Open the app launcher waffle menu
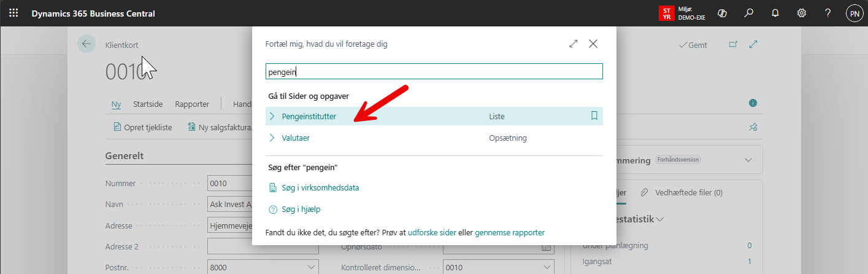Screen dimensions: 868x274 coord(13,13)
